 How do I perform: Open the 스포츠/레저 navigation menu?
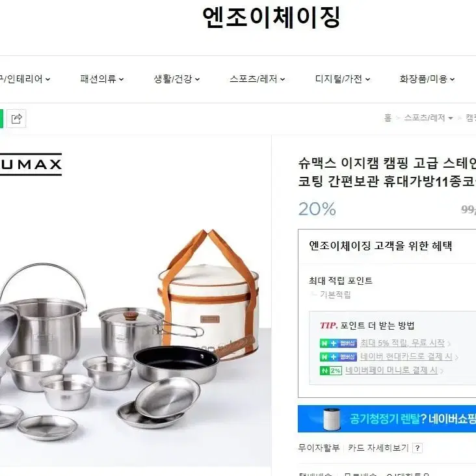point(257,79)
